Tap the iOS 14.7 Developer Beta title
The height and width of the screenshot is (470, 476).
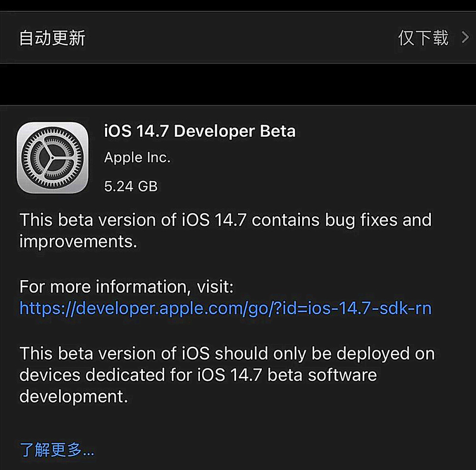coord(200,131)
